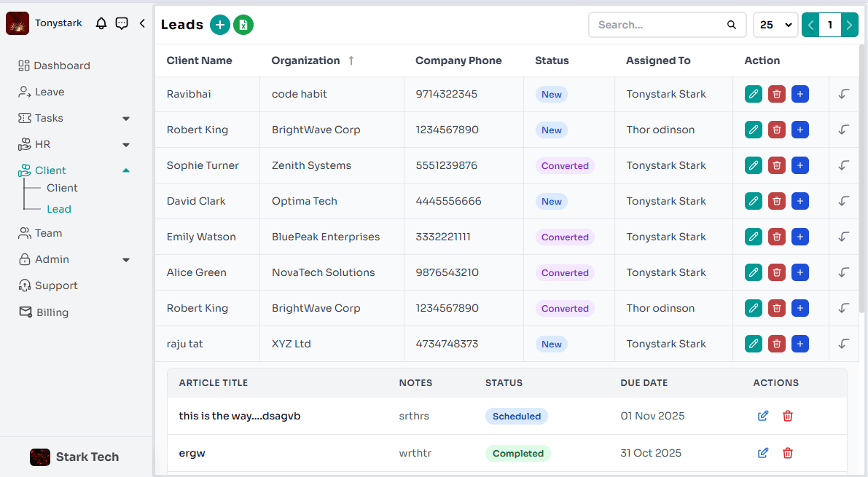This screenshot has height=477, width=868.
Task: Click the follow-up arrow for Emily Watson
Action: pos(844,237)
